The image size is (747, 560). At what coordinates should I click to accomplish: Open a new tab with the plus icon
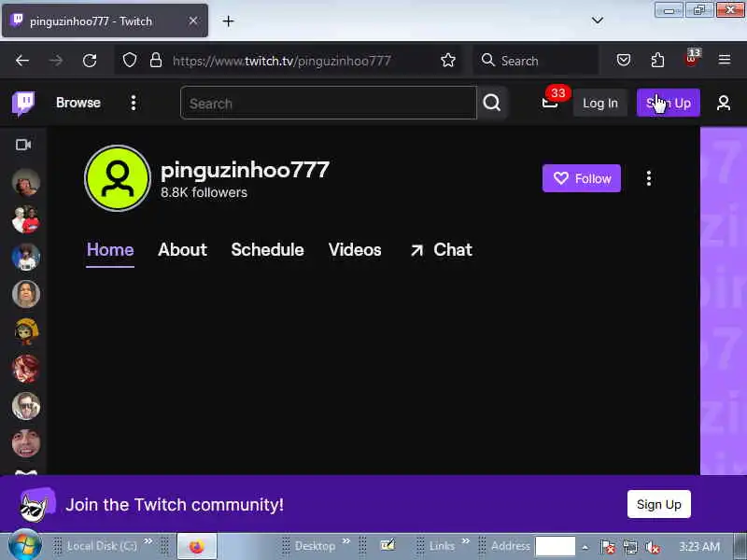click(228, 21)
